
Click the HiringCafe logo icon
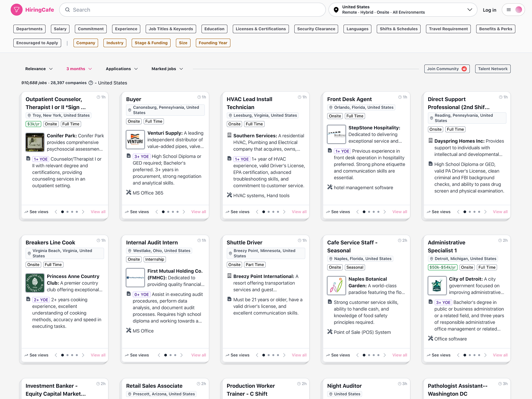point(17,10)
